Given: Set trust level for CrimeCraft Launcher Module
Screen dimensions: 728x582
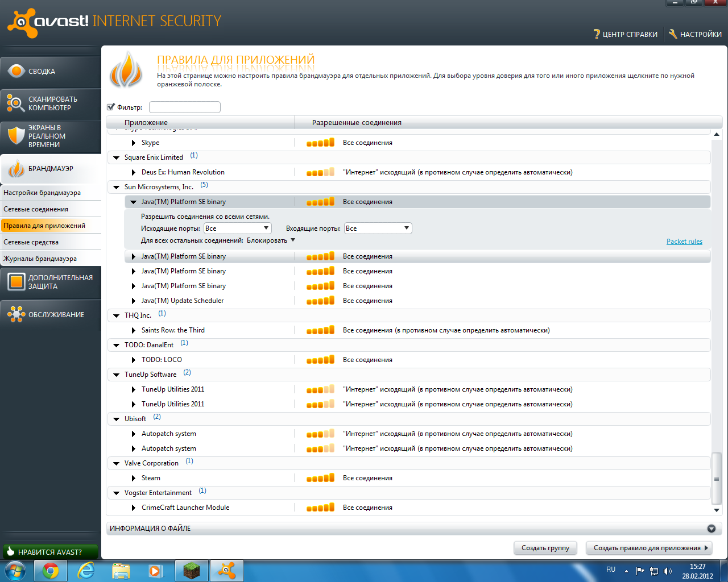Looking at the screenshot, I should click(x=320, y=508).
